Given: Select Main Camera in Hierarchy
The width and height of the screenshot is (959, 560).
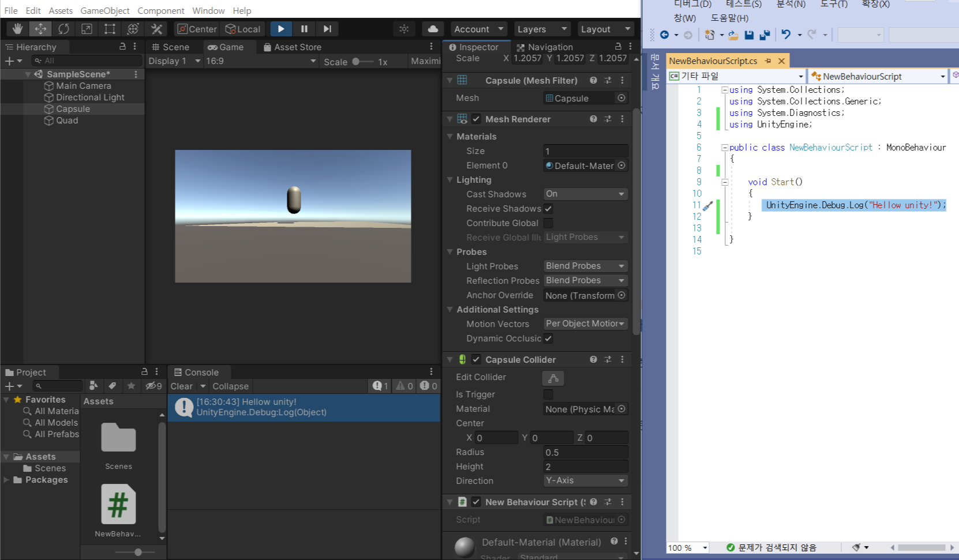Looking at the screenshot, I should click(84, 86).
